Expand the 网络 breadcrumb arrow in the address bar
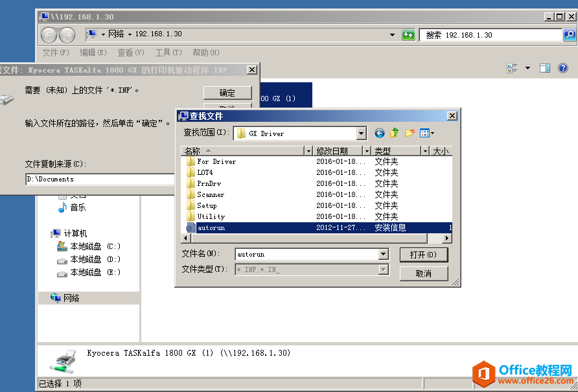 coord(130,34)
